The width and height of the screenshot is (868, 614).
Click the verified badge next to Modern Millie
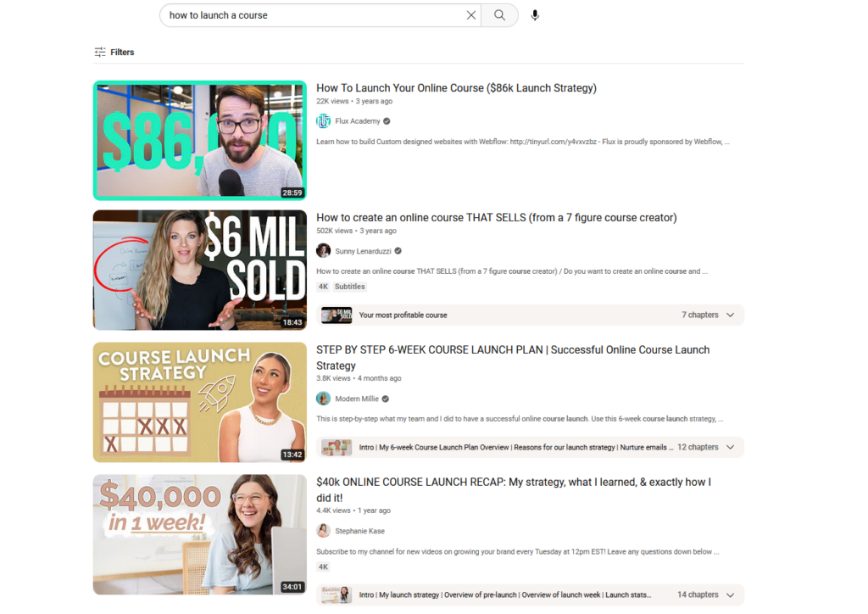click(384, 398)
